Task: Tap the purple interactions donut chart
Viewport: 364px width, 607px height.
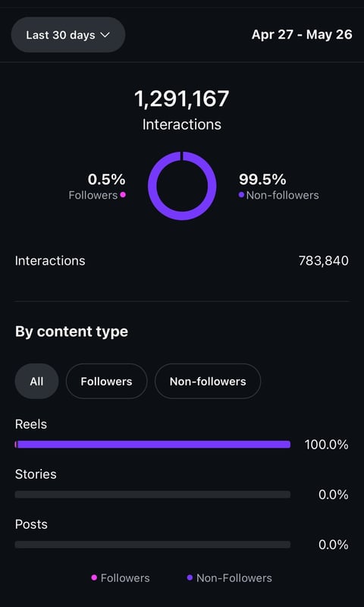Action: (x=182, y=186)
